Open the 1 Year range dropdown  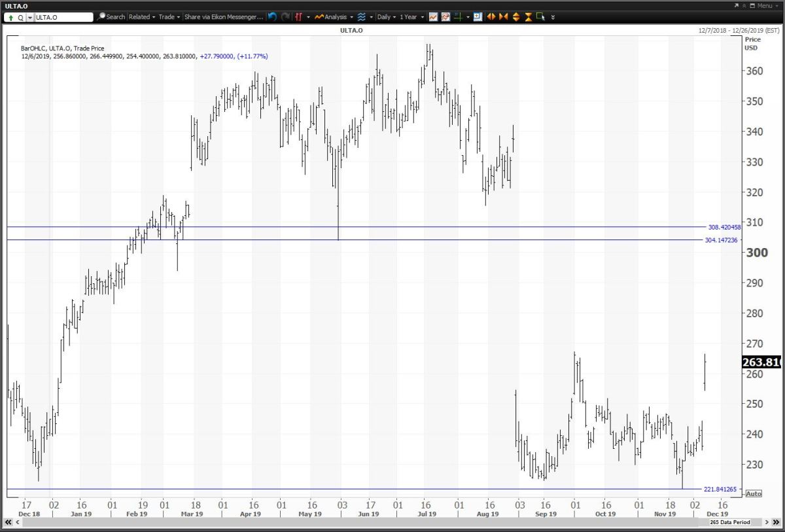click(411, 17)
